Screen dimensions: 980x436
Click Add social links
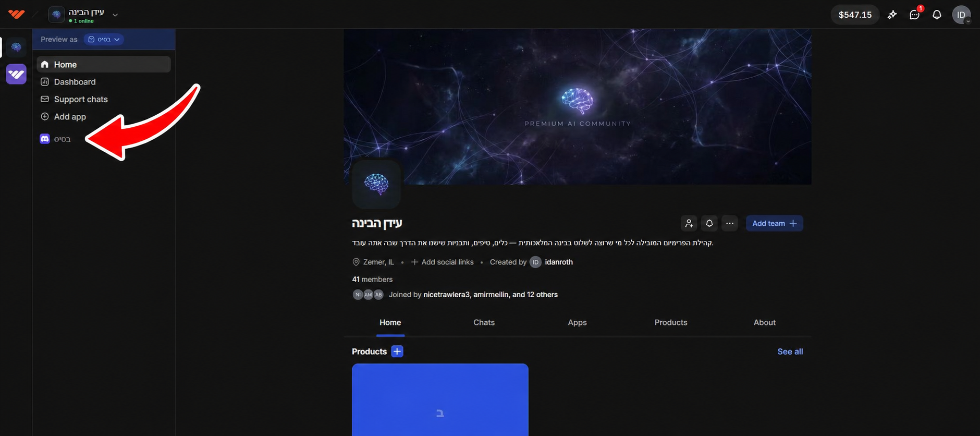(x=443, y=262)
